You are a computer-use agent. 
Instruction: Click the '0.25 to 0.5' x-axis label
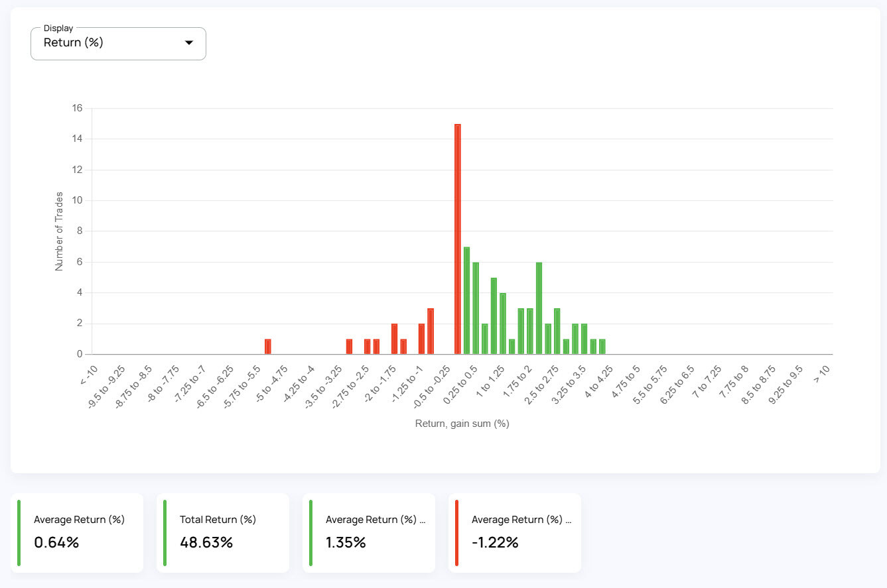tap(462, 385)
